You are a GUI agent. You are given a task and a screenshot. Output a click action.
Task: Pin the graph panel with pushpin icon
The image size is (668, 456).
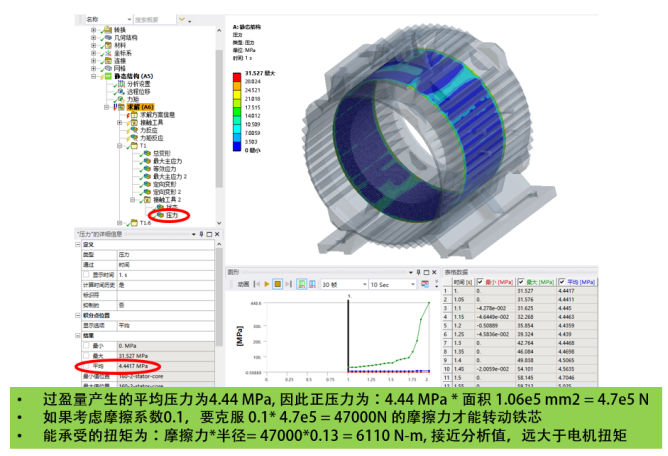[419, 272]
